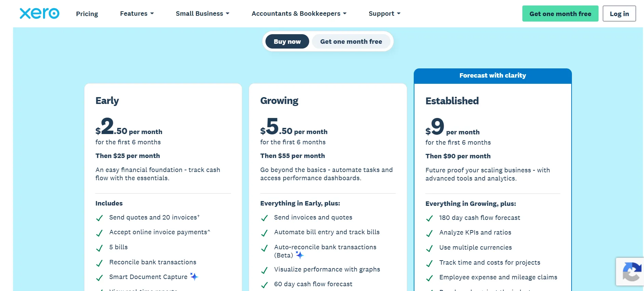Click the 'Everything in Early, plus:' heading
Image resolution: width=644 pixels, height=291 pixels.
click(x=300, y=203)
